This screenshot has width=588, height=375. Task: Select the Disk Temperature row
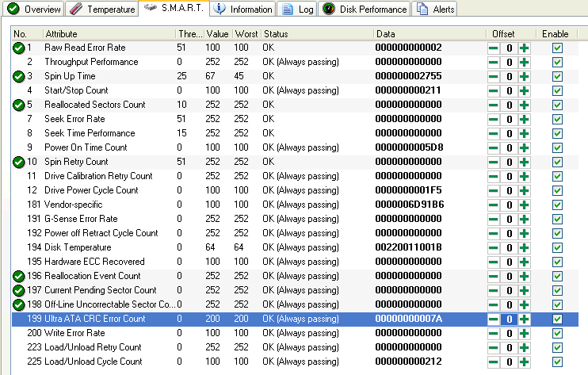coord(295,247)
